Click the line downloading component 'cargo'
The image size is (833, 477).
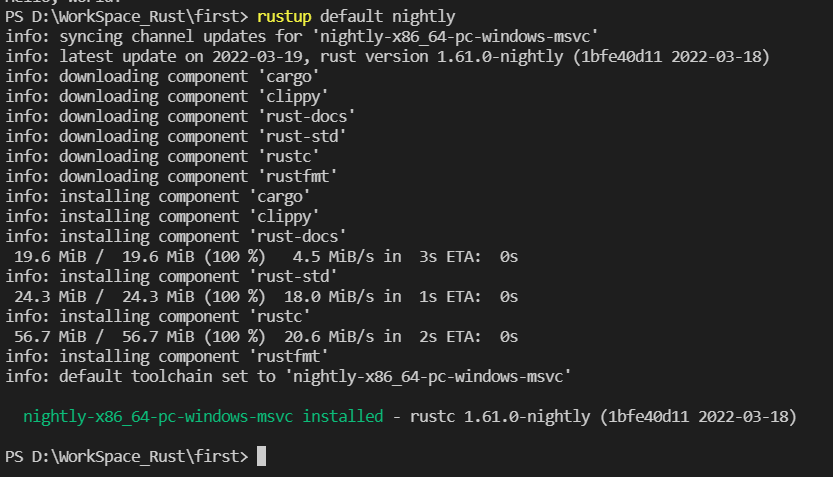162,76
